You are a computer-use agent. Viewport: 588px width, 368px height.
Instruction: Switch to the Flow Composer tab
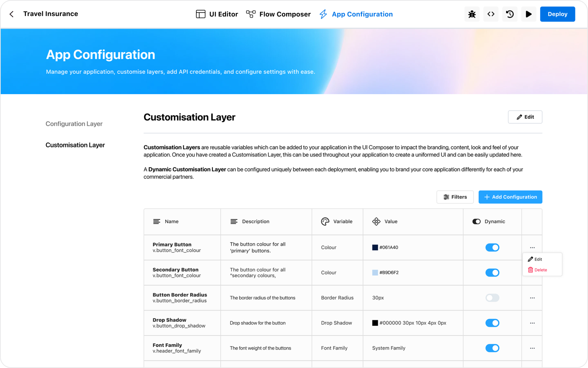pos(278,14)
